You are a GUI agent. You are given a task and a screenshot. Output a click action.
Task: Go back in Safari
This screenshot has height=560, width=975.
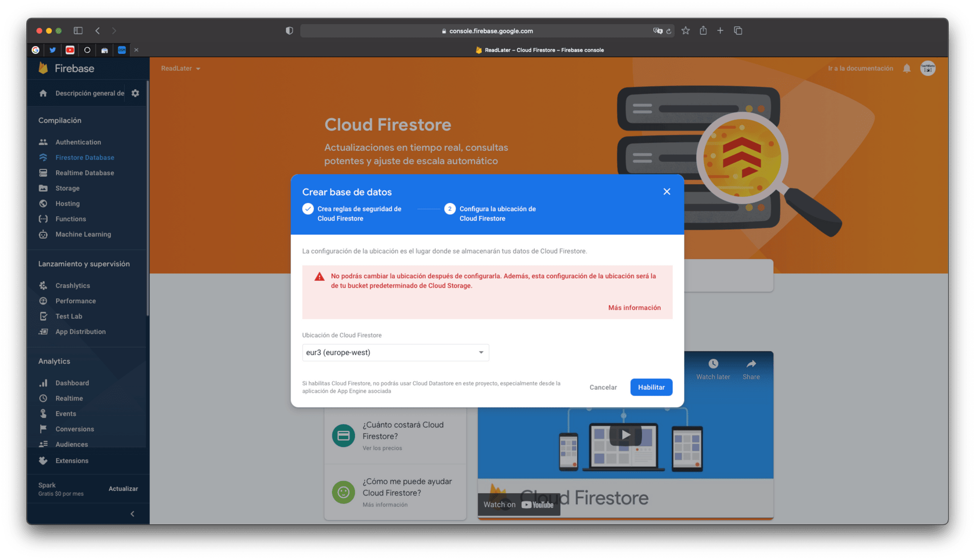tap(97, 31)
